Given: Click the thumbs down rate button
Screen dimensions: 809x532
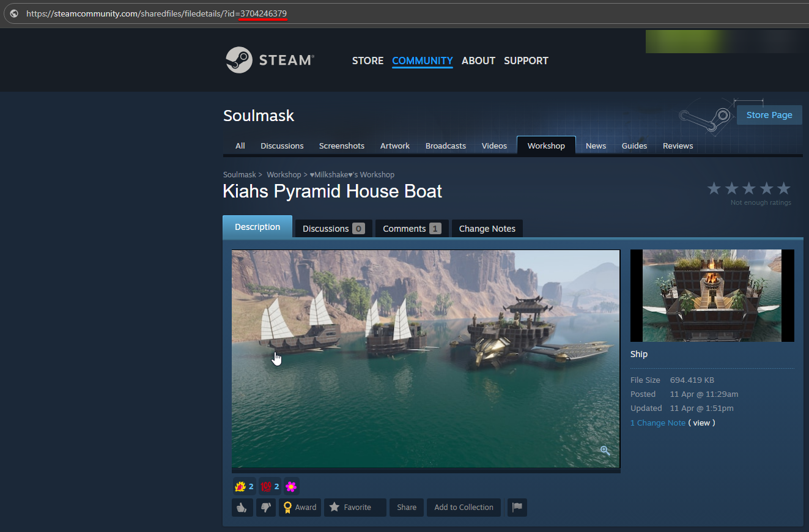Looking at the screenshot, I should tap(265, 508).
